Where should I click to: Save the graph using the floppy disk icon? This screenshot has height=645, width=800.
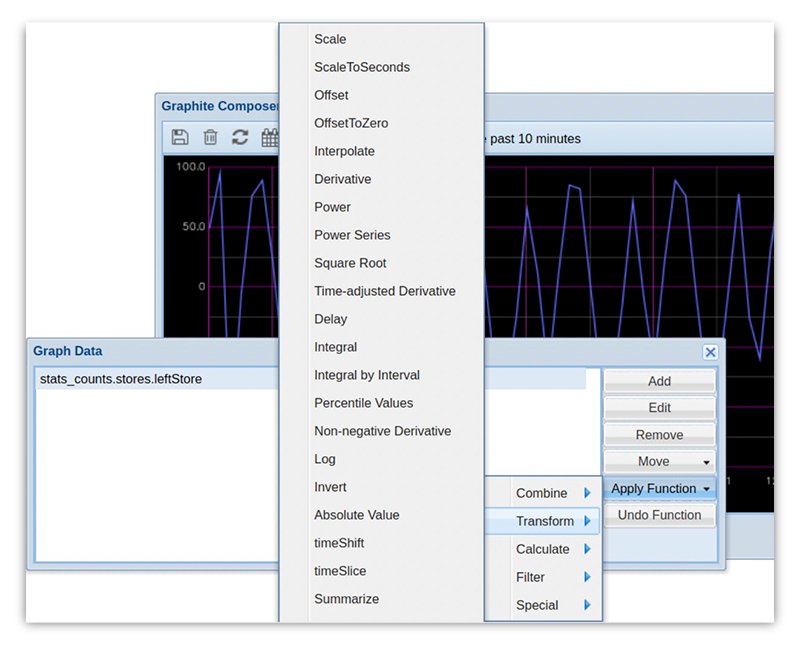click(x=180, y=138)
